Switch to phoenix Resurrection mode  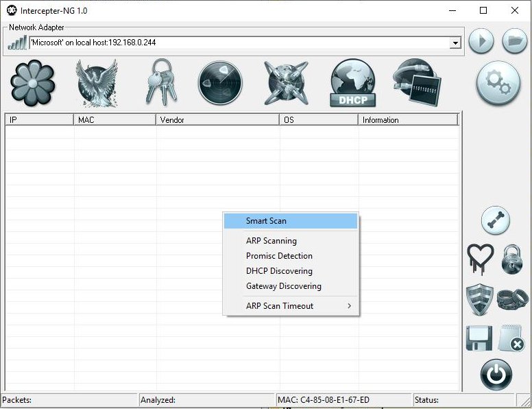point(97,83)
